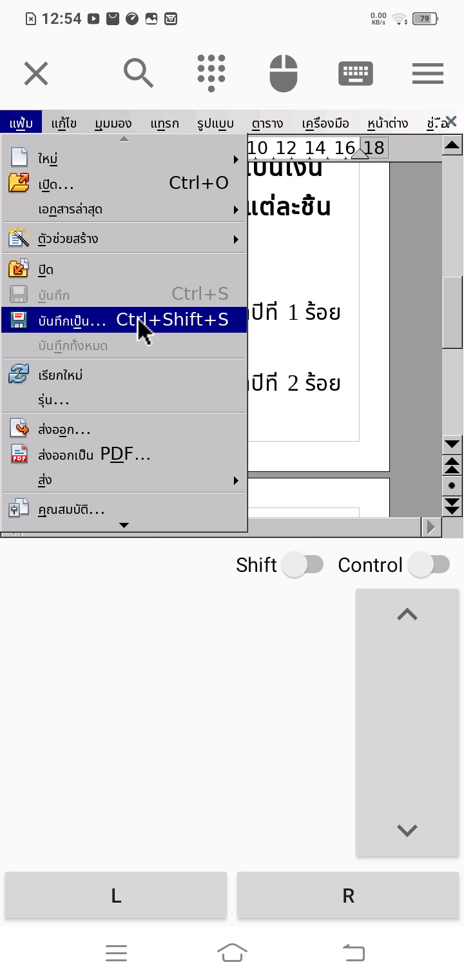464x980 pixels.
Task: Toggle the Control switch
Action: pyautogui.click(x=430, y=565)
